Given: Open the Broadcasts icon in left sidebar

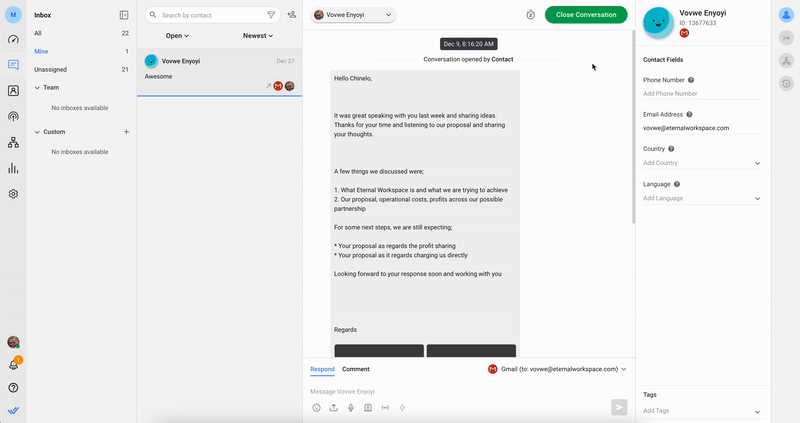Looking at the screenshot, I should (x=14, y=117).
